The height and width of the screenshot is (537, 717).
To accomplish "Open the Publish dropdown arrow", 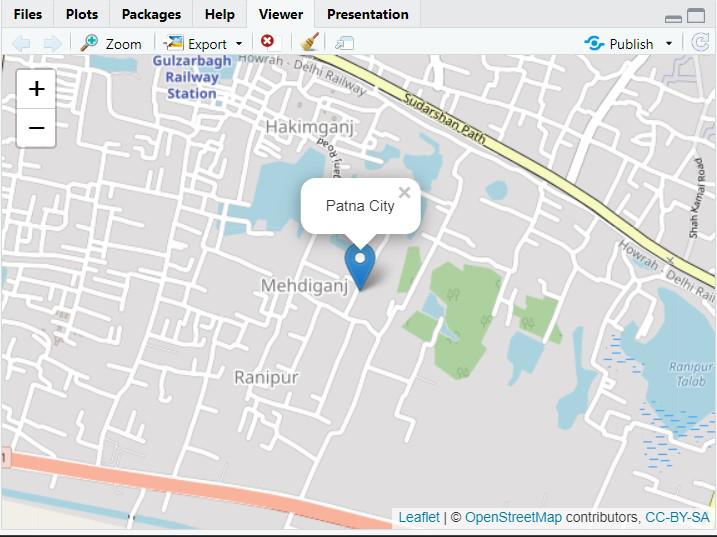I will coord(669,44).
